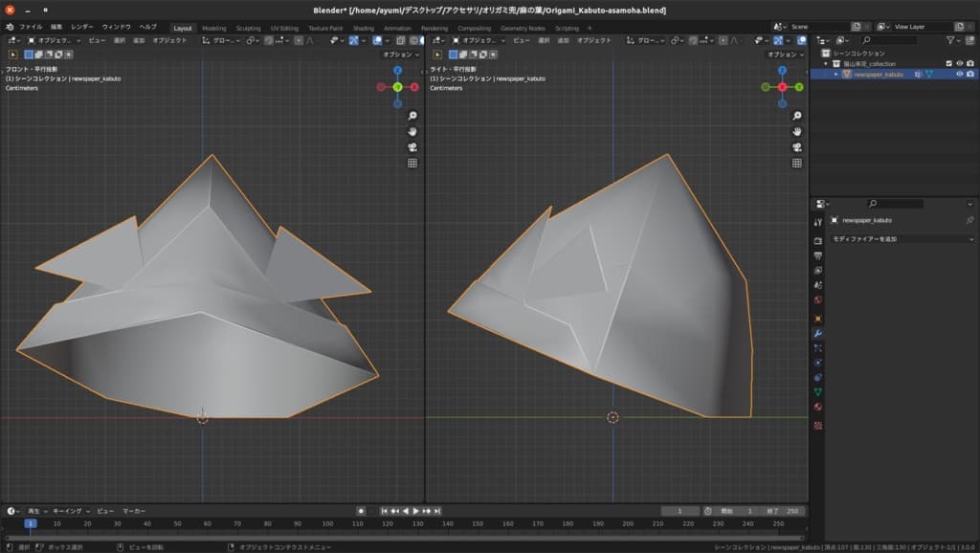The height and width of the screenshot is (553, 980).
Task: Click the pan hand icon in the right viewport
Action: (x=796, y=131)
